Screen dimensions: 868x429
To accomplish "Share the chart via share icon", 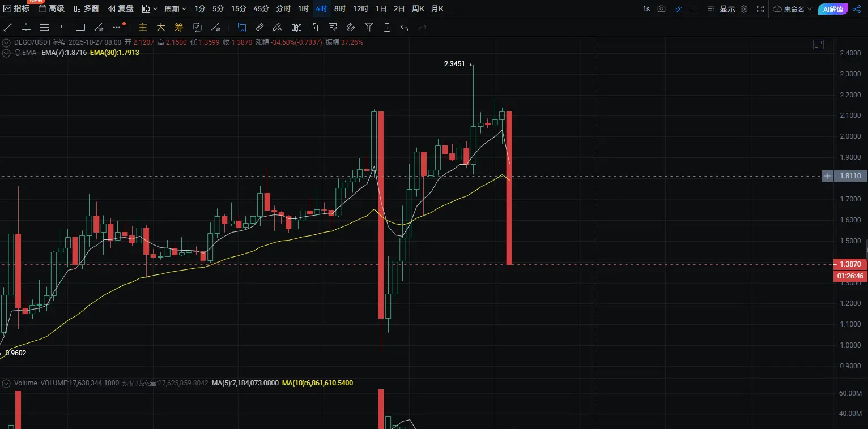I will [x=857, y=8].
